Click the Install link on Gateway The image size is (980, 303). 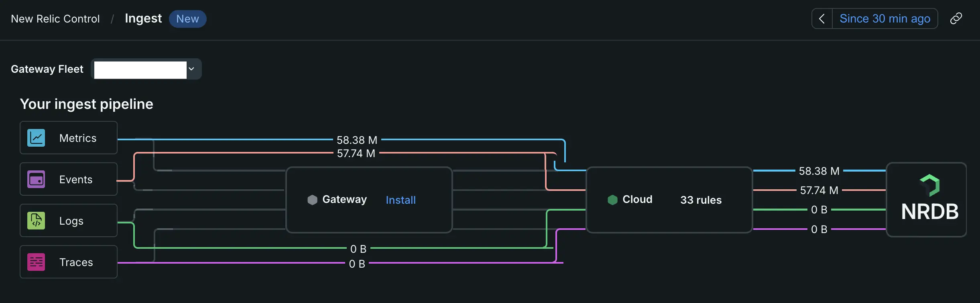coord(401,200)
